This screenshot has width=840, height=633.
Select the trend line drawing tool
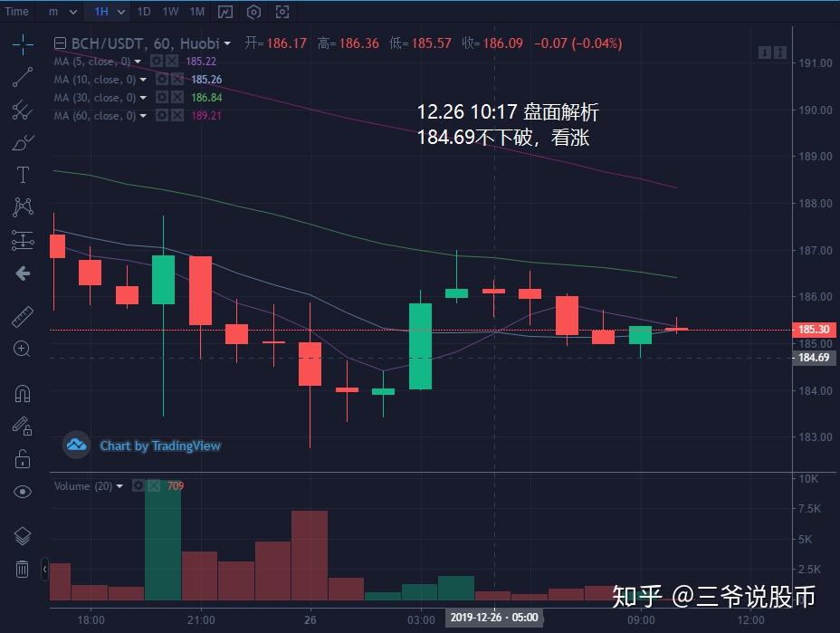point(23,77)
